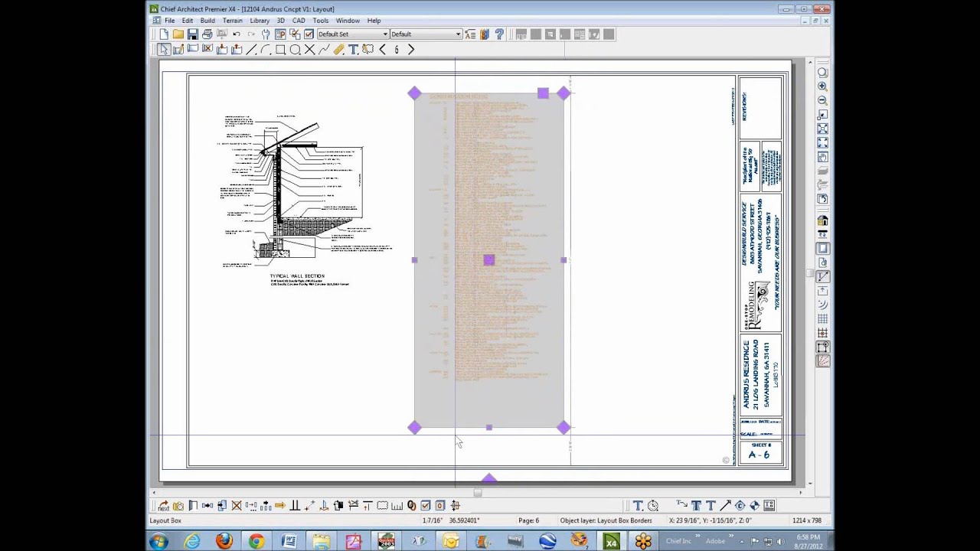This screenshot has width=980, height=551.
Task: Click the yellow arrow icon in bottom toolbar
Action: (280, 505)
